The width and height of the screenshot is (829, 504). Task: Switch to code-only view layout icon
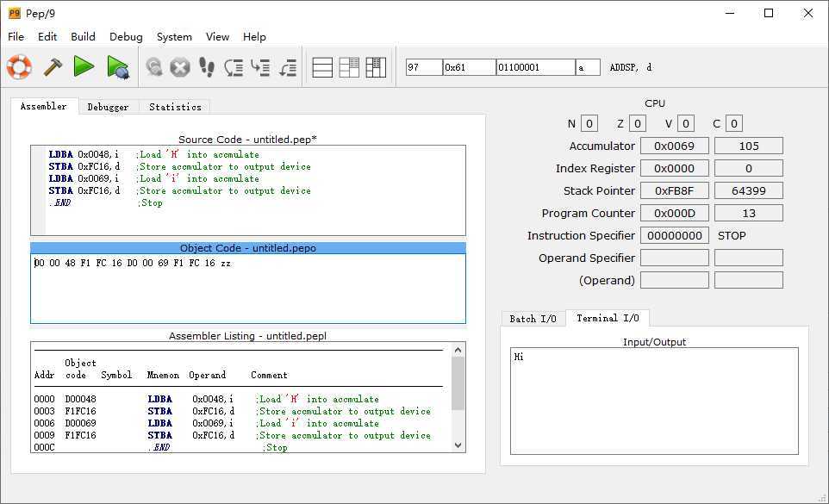pyautogui.click(x=322, y=67)
